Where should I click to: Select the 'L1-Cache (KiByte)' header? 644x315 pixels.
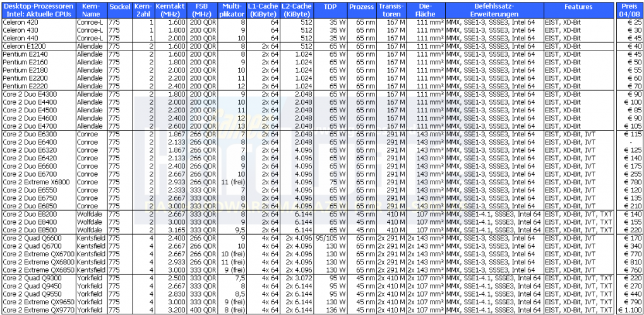(x=264, y=10)
